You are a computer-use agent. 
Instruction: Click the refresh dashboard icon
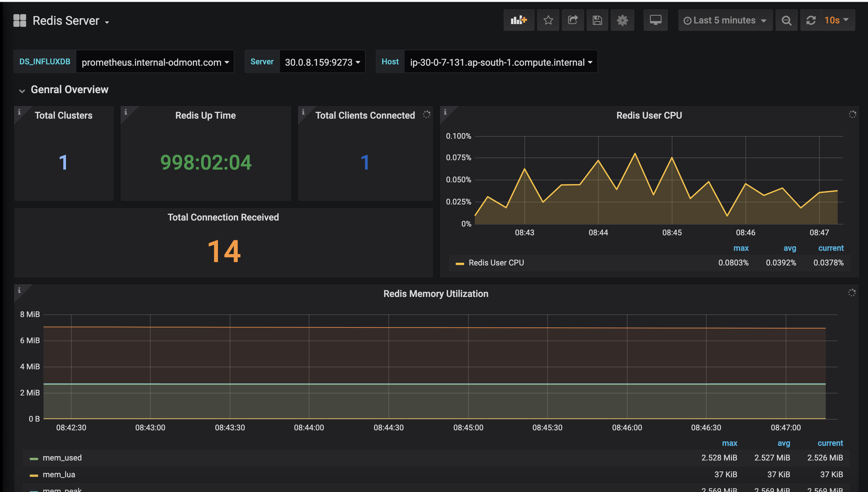pyautogui.click(x=811, y=20)
